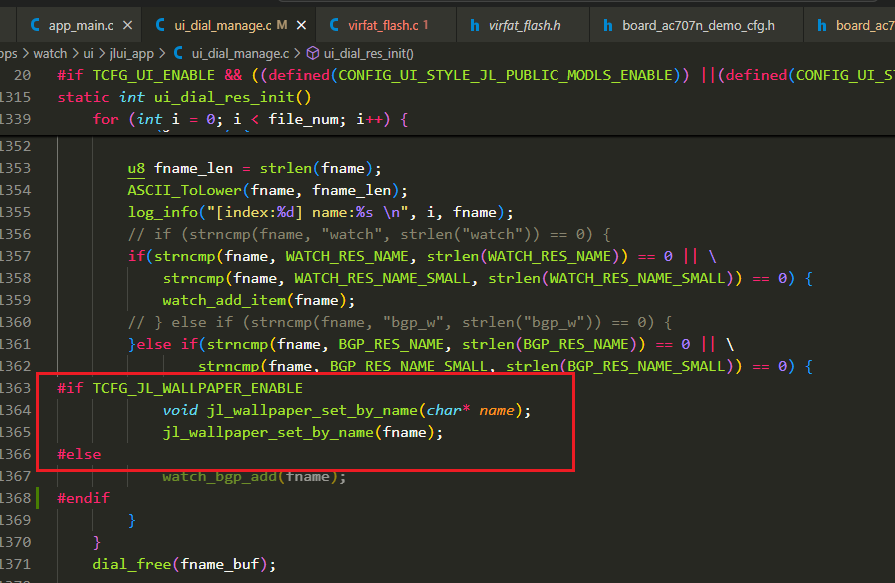Open the ui_dial_res_init() breadcrumb symbol list
The height and width of the screenshot is (583, 895).
[369, 54]
